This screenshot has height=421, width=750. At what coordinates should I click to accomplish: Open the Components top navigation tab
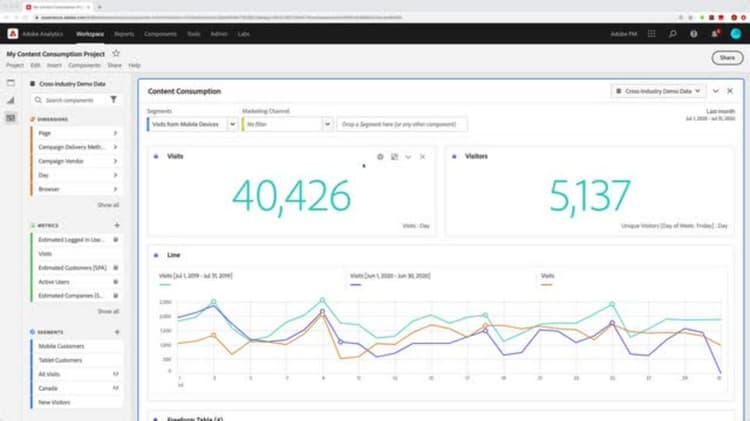click(x=160, y=34)
